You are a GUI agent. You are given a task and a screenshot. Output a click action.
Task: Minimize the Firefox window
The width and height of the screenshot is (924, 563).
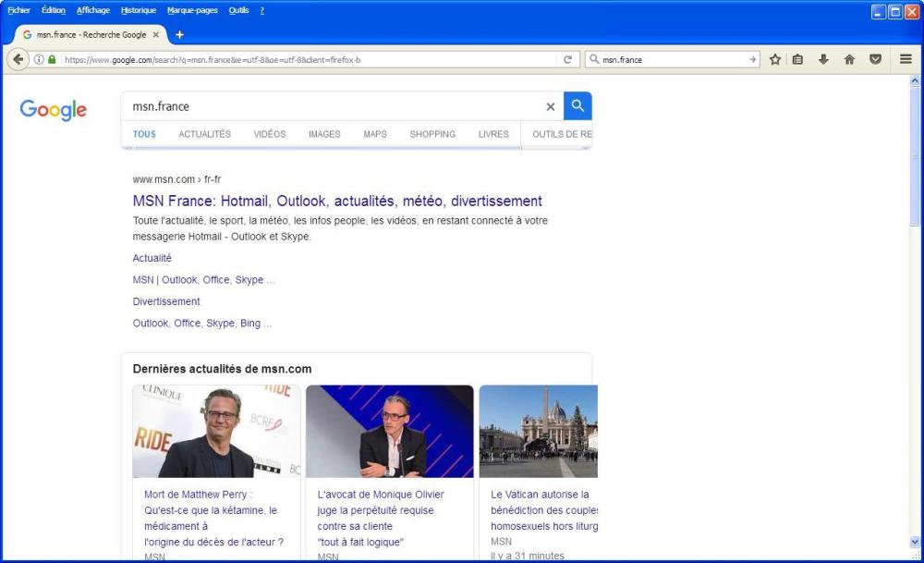pyautogui.click(x=879, y=12)
